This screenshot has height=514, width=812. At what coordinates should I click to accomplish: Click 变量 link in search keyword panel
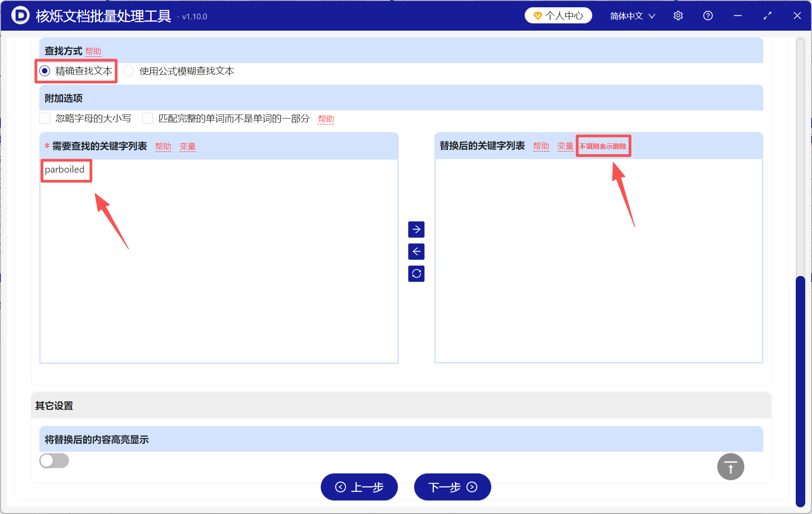tap(187, 146)
